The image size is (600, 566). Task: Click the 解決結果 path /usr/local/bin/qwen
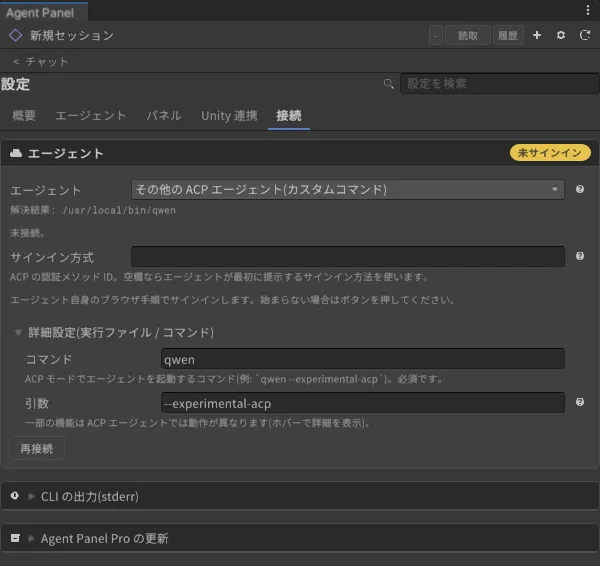point(119,210)
